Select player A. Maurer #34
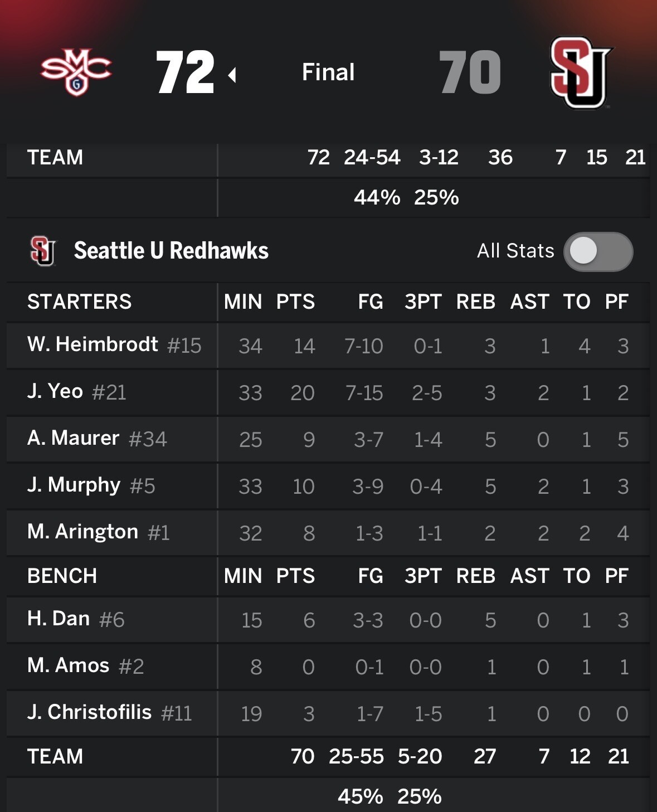This screenshot has height=812, width=657. (x=97, y=439)
